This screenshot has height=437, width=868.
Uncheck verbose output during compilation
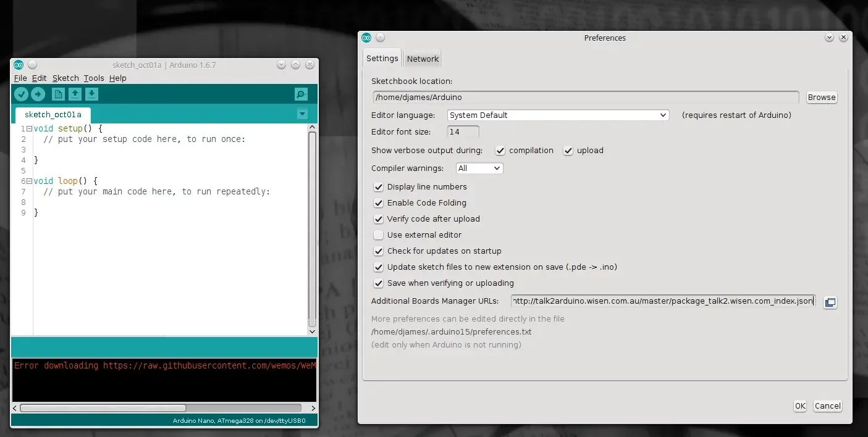[500, 151]
